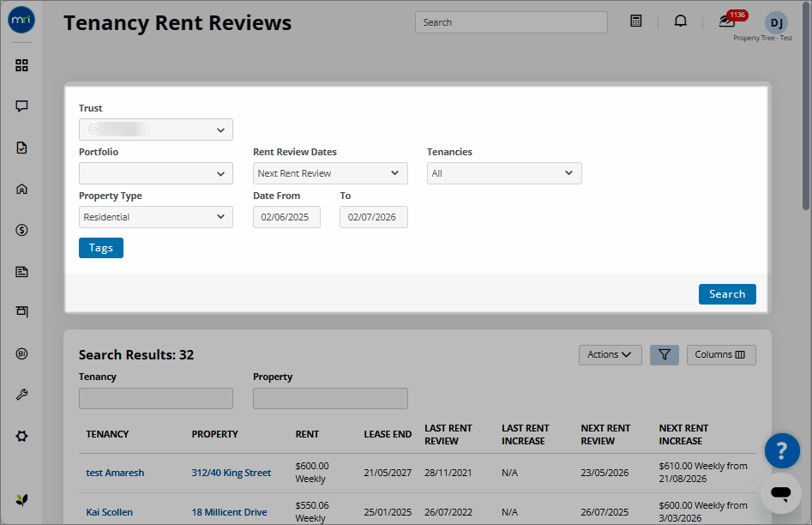Sort by RENT column header
The width and height of the screenshot is (812, 525).
[307, 434]
